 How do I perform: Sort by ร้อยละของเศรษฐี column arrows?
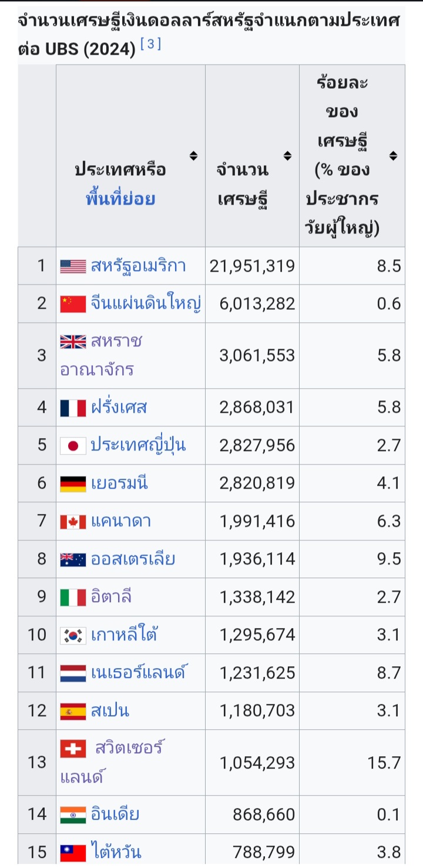tap(393, 156)
